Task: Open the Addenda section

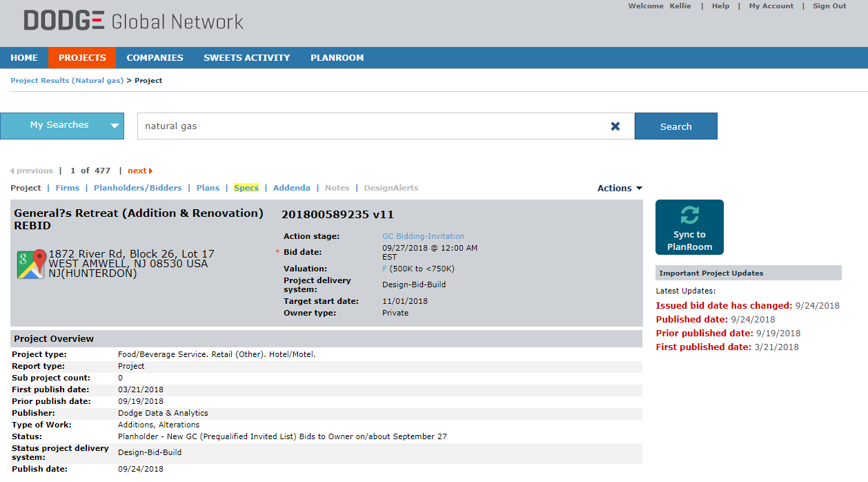Action: pyautogui.click(x=291, y=187)
